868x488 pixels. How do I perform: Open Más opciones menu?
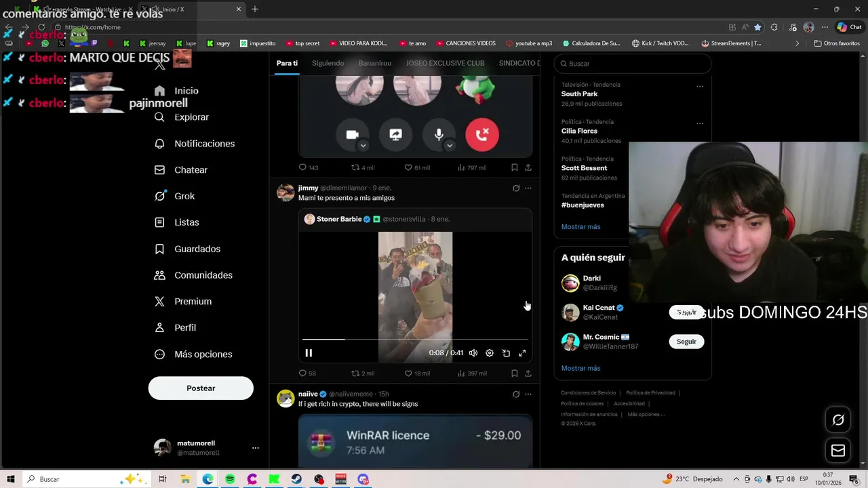click(x=193, y=354)
